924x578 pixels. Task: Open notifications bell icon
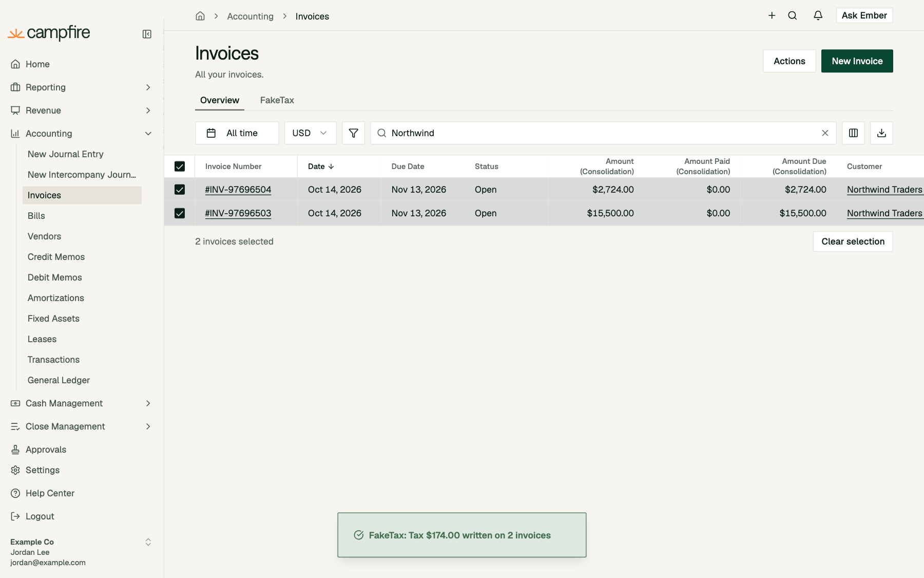pos(818,15)
